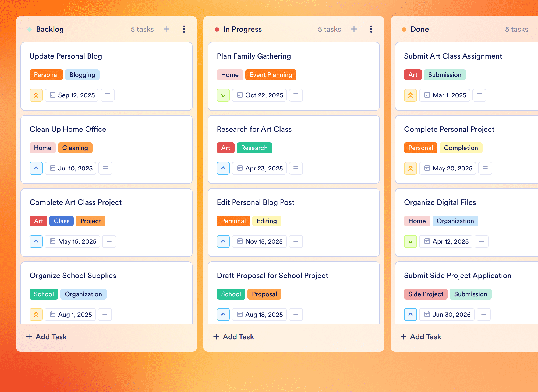
Task: Open description icon on Update Personal Blog
Action: (108, 95)
